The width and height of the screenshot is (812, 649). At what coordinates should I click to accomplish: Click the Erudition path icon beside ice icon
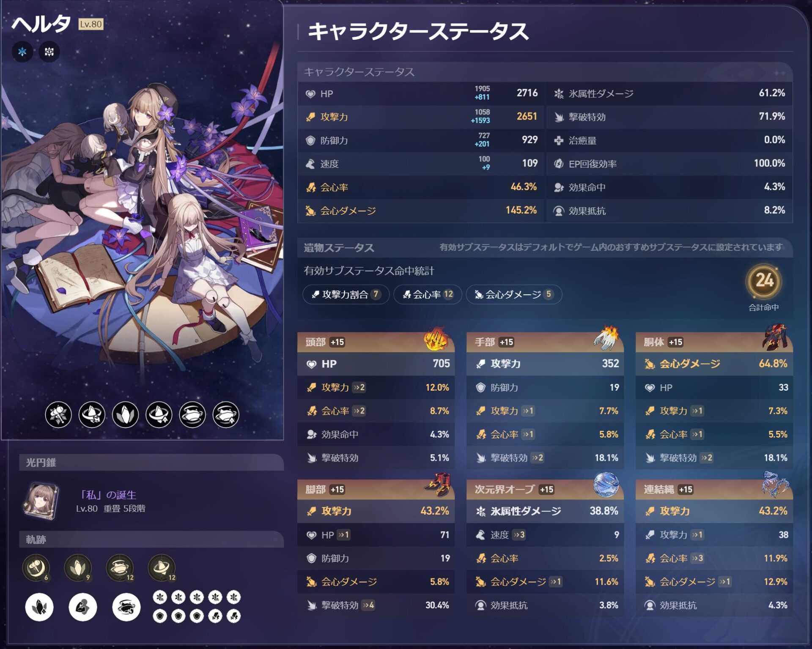pyautogui.click(x=49, y=52)
